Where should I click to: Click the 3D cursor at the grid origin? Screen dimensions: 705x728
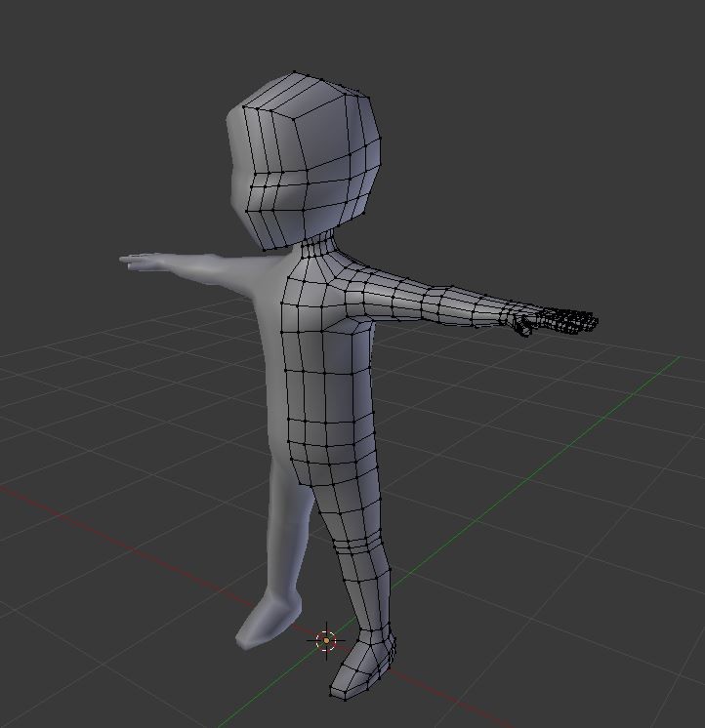(326, 641)
